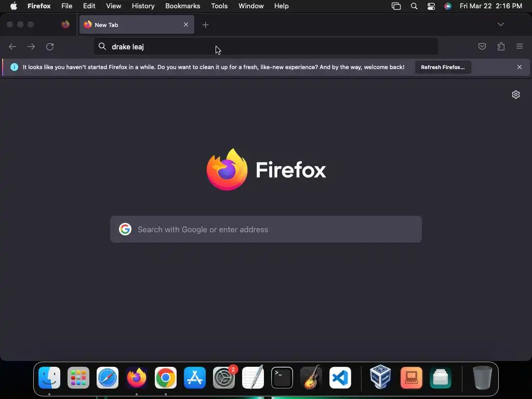Open Terminal from the dock
Viewport: 532px width, 399px height.
282,378
